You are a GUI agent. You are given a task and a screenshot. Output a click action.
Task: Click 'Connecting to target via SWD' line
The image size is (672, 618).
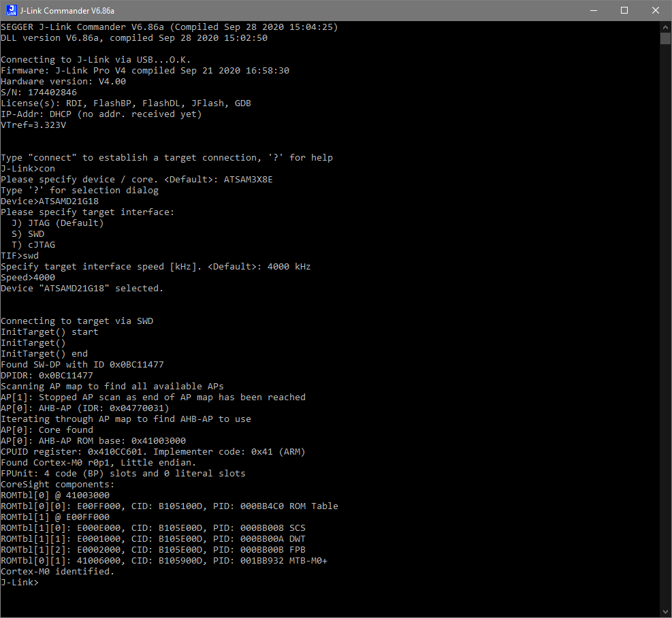pyautogui.click(x=77, y=321)
